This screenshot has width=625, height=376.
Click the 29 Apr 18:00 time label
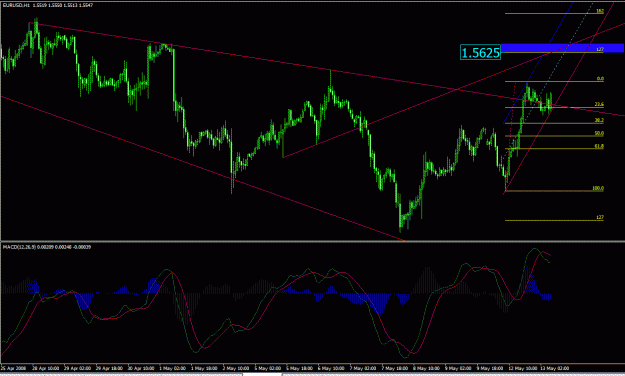(x=109, y=368)
